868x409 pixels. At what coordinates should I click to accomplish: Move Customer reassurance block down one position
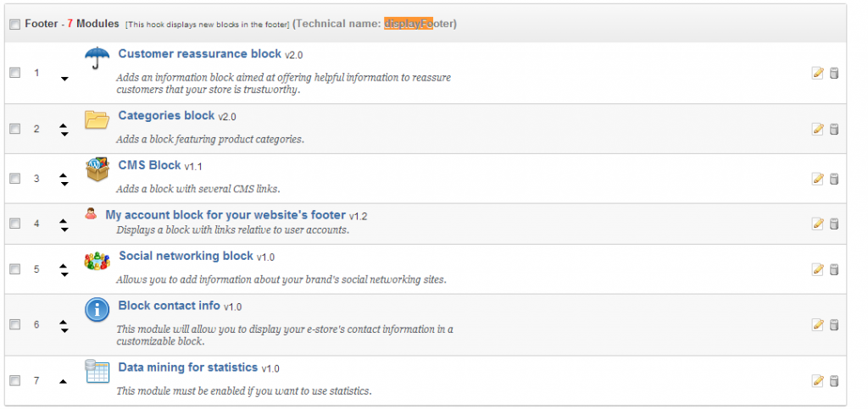pyautogui.click(x=64, y=80)
